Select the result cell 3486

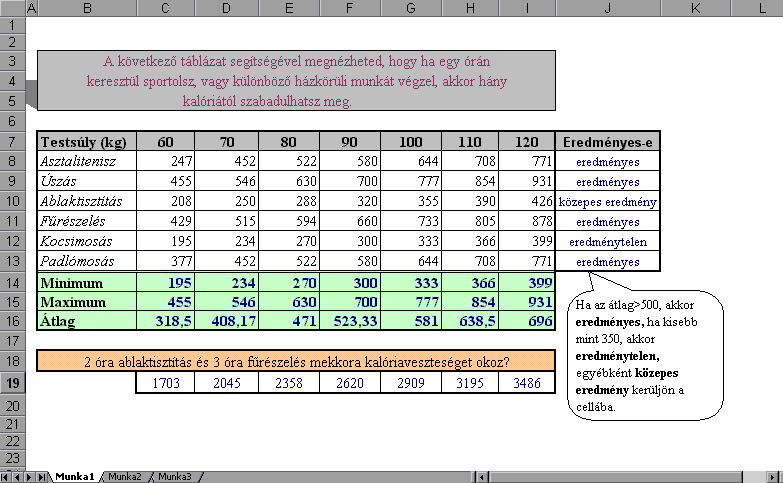tap(527, 383)
